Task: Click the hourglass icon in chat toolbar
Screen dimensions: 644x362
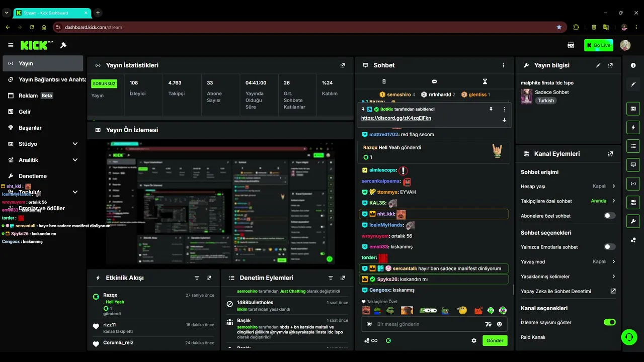Action: click(x=485, y=81)
